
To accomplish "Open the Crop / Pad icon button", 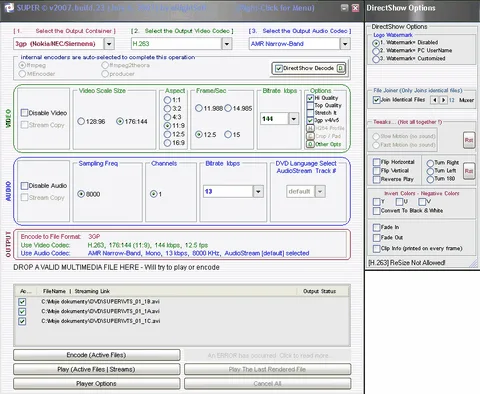I will pos(310,136).
